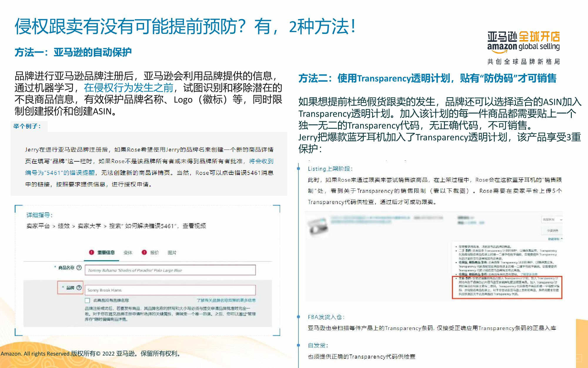588x368 pixels.
Task: Click the 品牌 input with Sonny Brook Hams
Action: click(x=170, y=290)
